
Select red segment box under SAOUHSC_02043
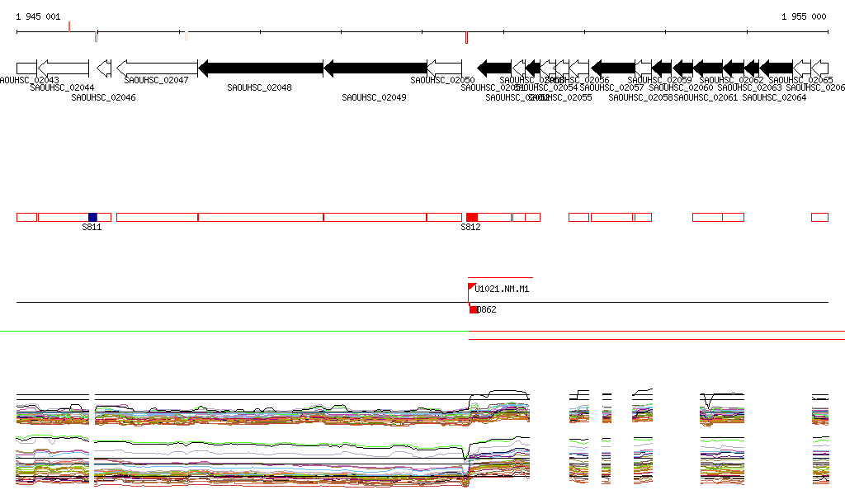[x=26, y=218]
